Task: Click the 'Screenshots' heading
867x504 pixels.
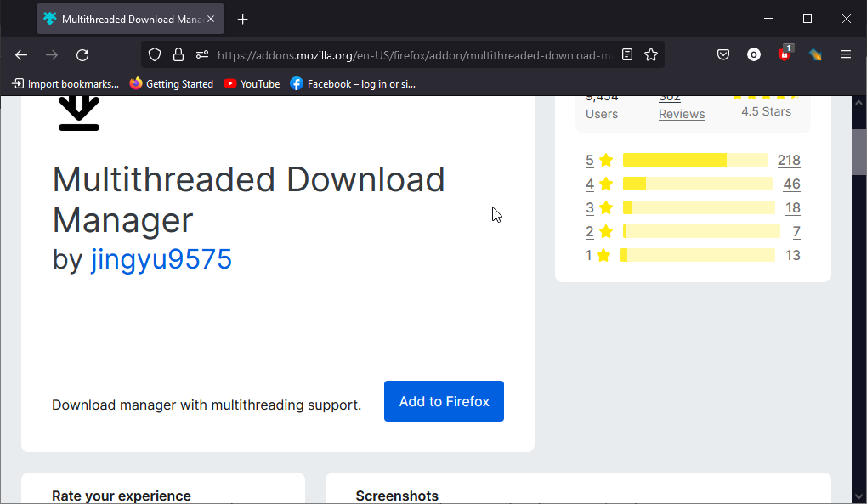Action: [397, 496]
